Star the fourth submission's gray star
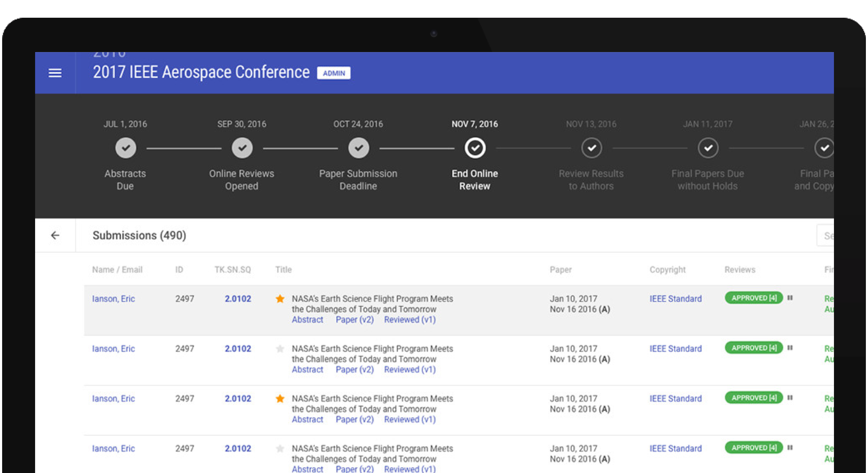 tap(280, 449)
